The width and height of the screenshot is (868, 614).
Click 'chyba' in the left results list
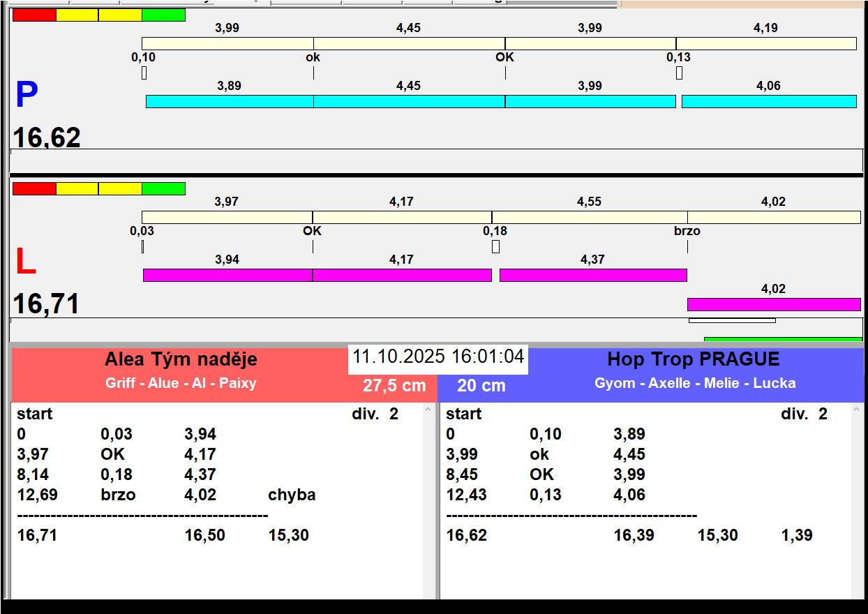click(292, 495)
